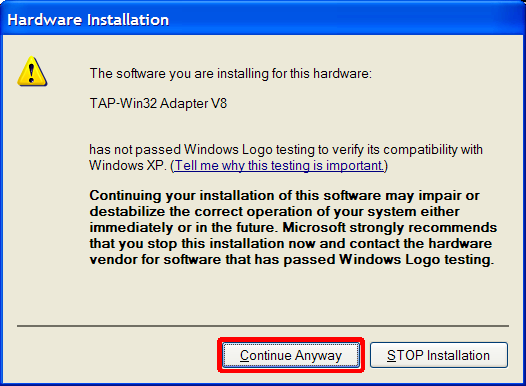This screenshot has height=386, width=526.
Task: Click the 'Windows XP.' text before the link
Action: (x=128, y=165)
